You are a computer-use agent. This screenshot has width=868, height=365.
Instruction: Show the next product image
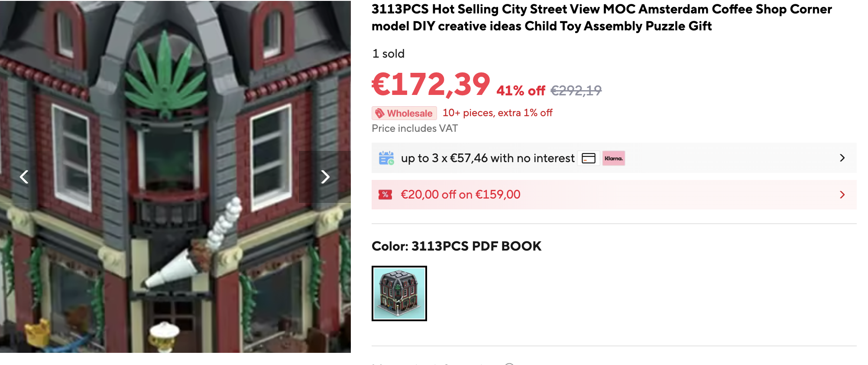click(325, 177)
